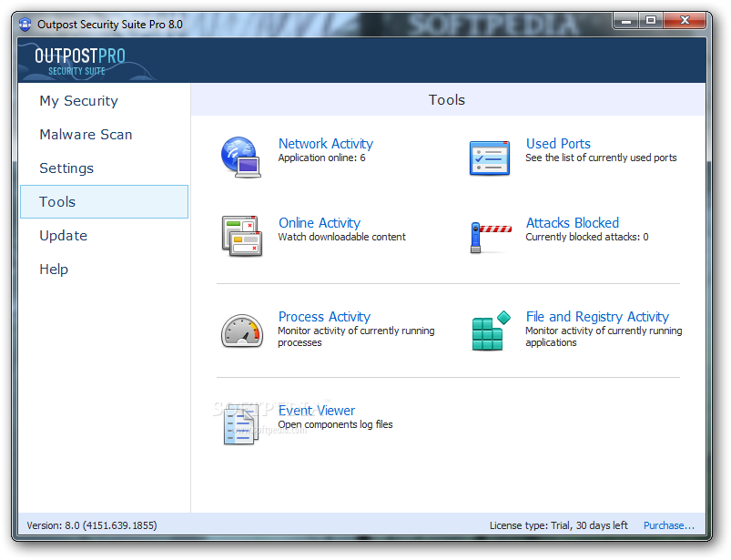Click the Attacks Blocked barrier icon
The width and height of the screenshot is (731, 560).
click(x=491, y=238)
